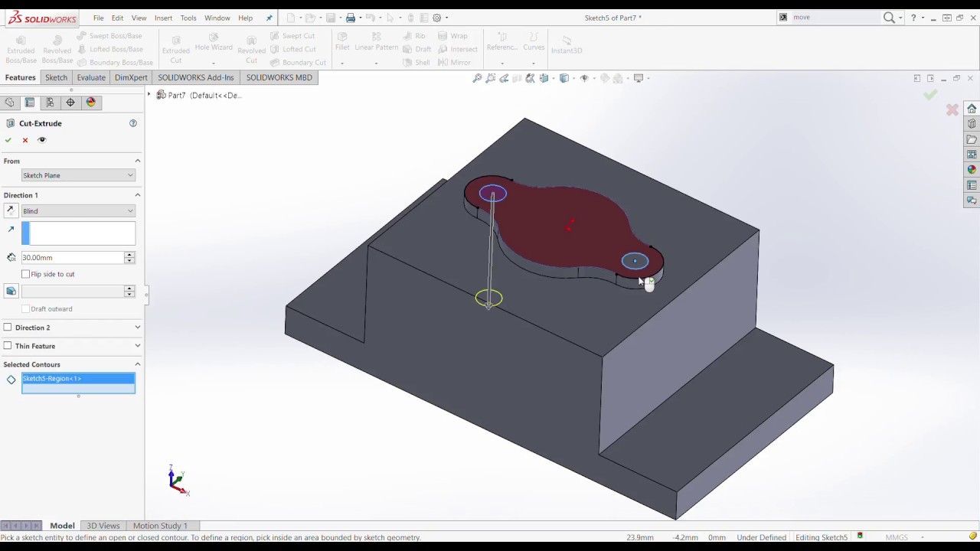Toggle the Draft On/Off button
The image size is (980, 551).
tap(11, 291)
